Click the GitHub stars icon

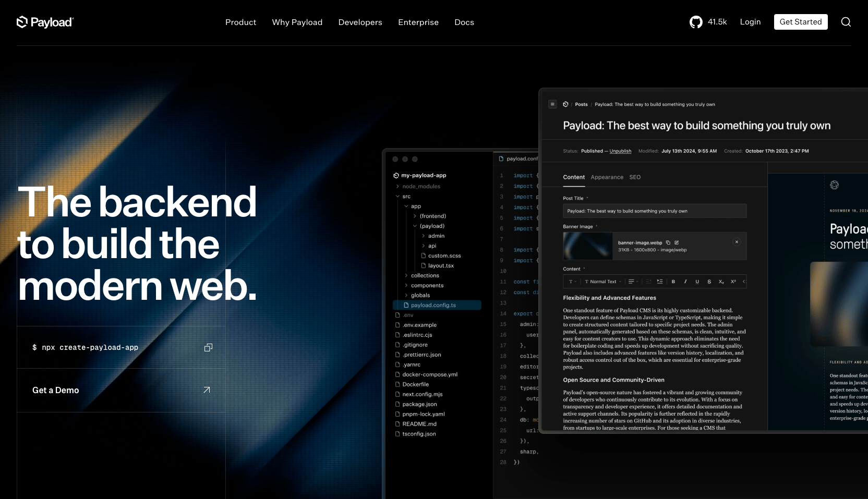[696, 22]
